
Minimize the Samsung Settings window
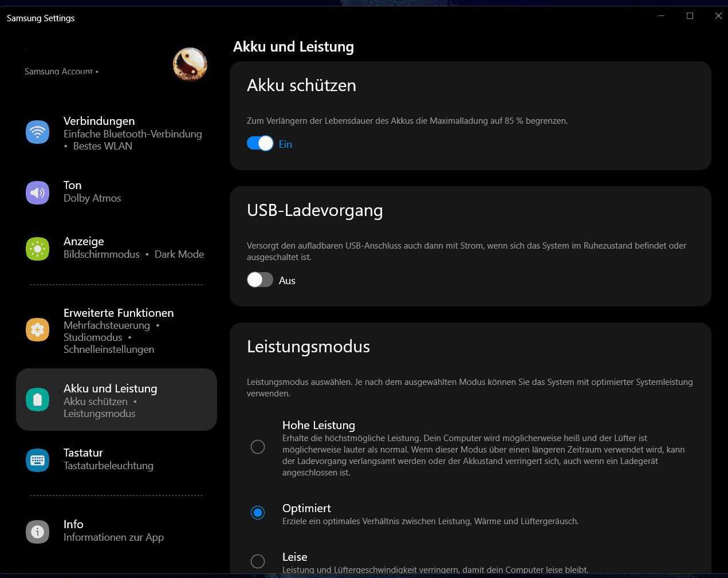661,16
